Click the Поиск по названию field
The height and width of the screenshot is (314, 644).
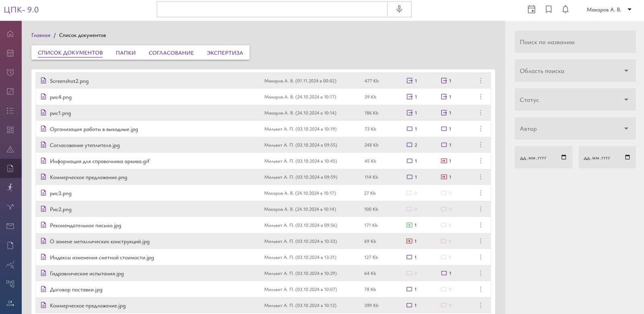(x=575, y=42)
